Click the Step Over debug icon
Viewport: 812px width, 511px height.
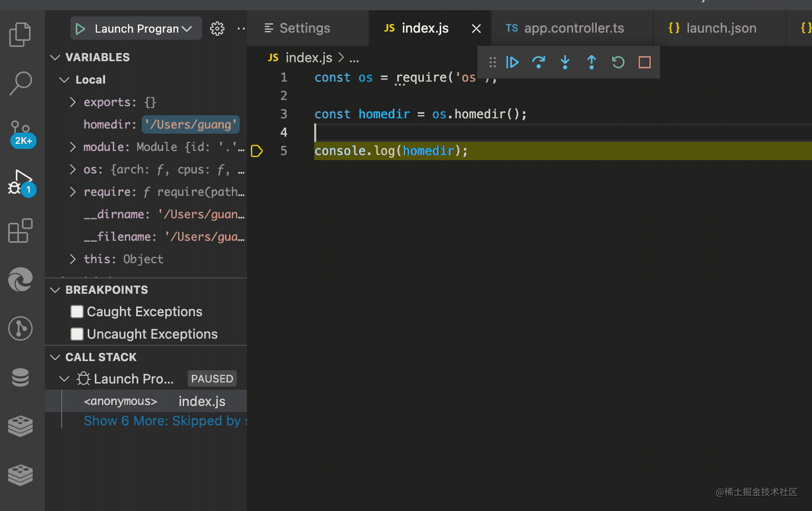[x=539, y=62]
